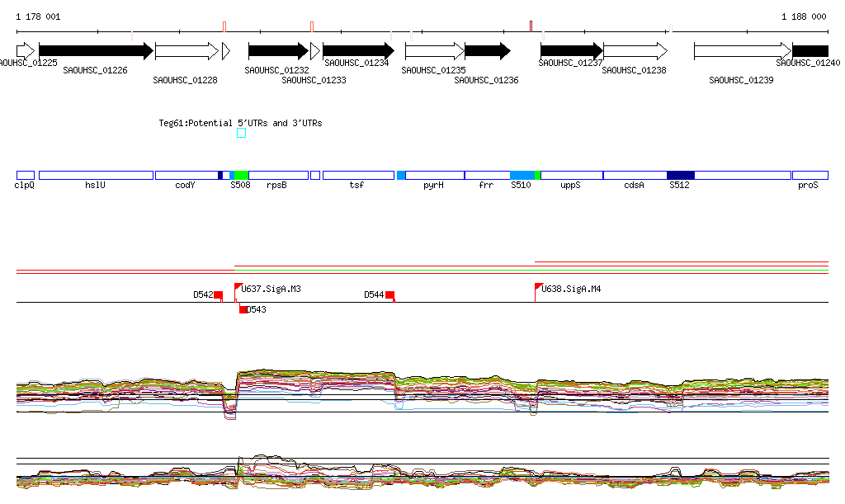Image resolution: width=845 pixels, height=504 pixels.
Task: Click the Teg61 potential UTRs text label
Action: click(240, 123)
